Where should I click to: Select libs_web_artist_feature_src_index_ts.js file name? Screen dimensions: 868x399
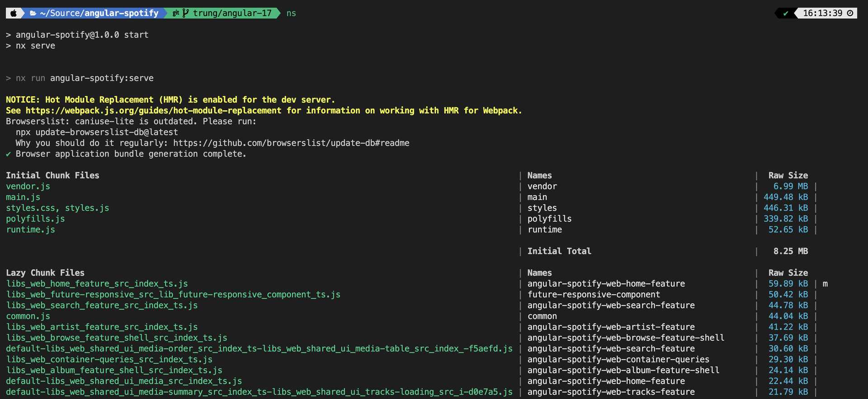102,327
